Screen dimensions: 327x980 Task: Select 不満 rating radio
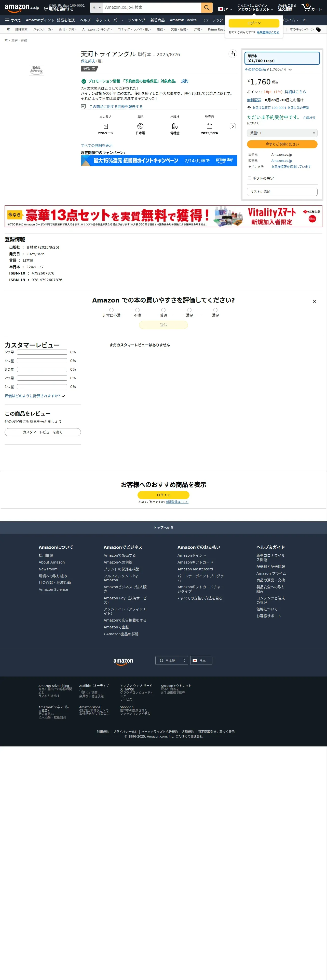138,310
